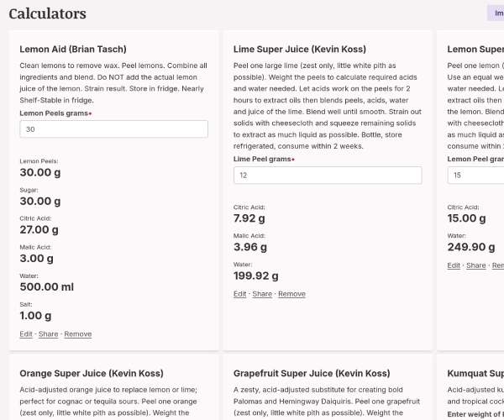Share the Lemon Super Juice calculator

point(476,265)
